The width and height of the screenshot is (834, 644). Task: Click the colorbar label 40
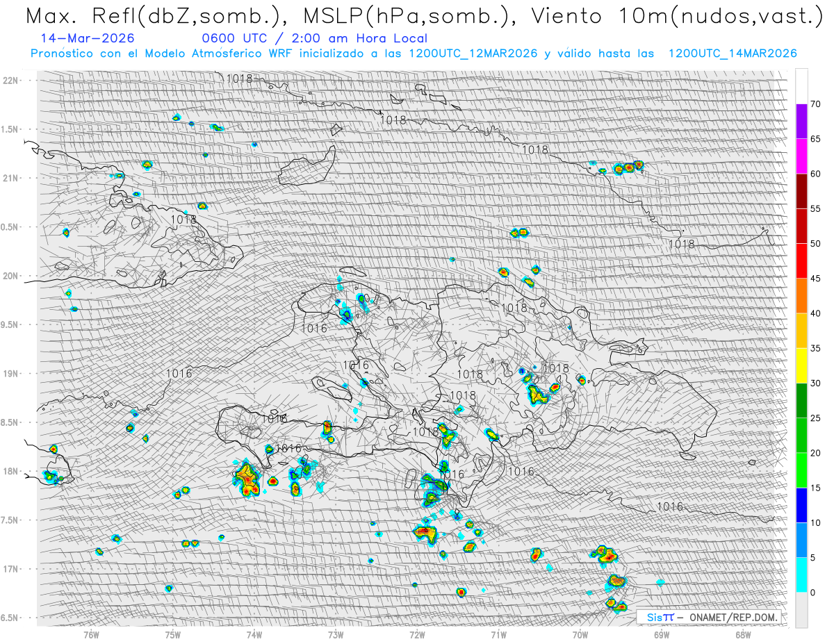click(x=815, y=313)
